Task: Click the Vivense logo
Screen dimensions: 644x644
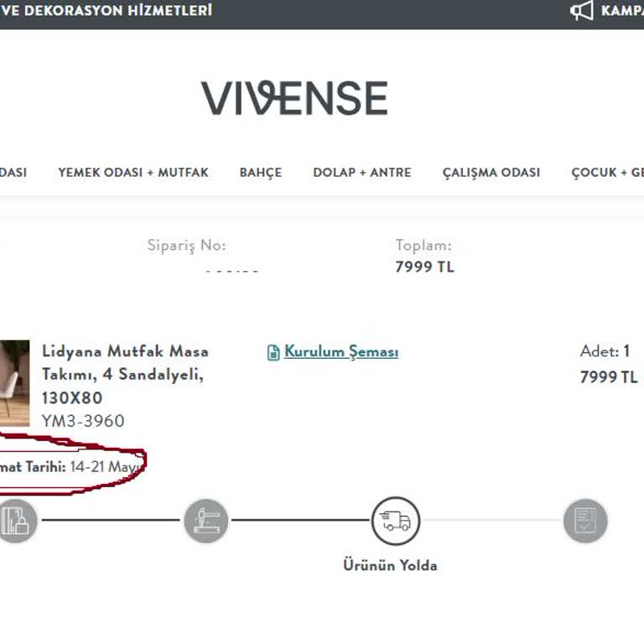Action: pos(294,98)
